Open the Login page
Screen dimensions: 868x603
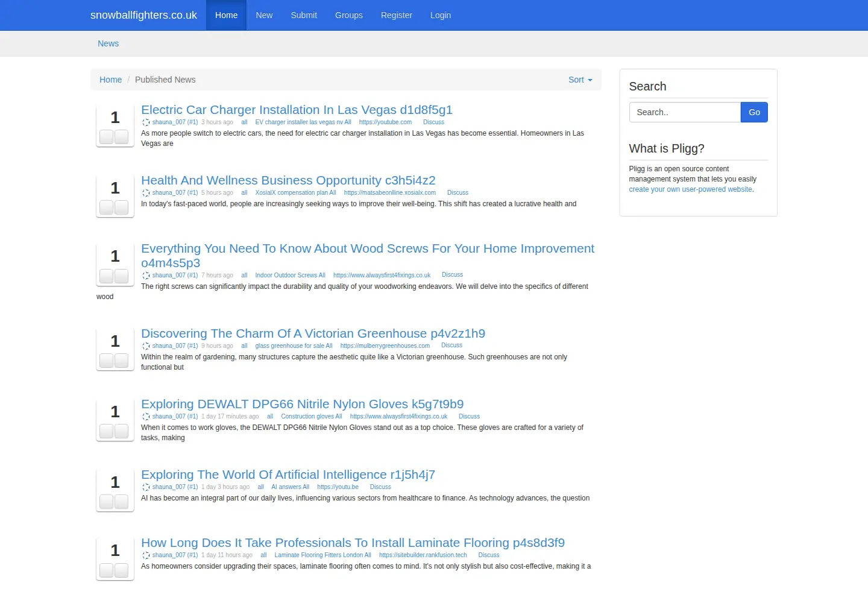(441, 15)
